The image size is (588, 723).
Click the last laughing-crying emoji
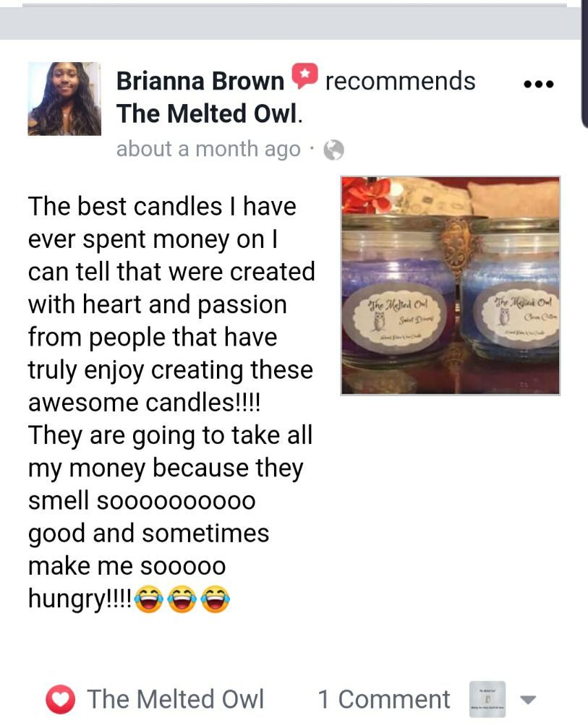coord(216,599)
